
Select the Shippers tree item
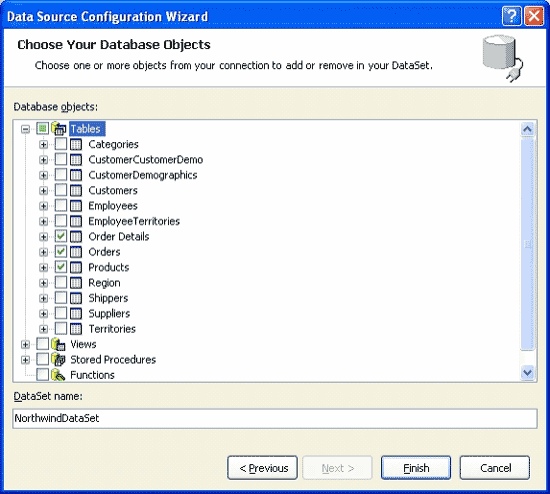click(108, 298)
